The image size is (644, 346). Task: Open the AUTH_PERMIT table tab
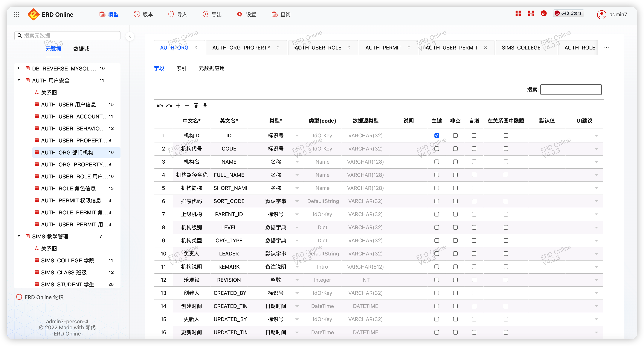[x=383, y=48]
